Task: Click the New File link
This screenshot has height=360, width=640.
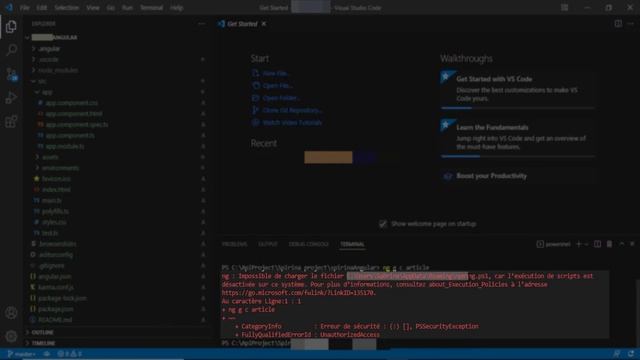Action: (271, 73)
